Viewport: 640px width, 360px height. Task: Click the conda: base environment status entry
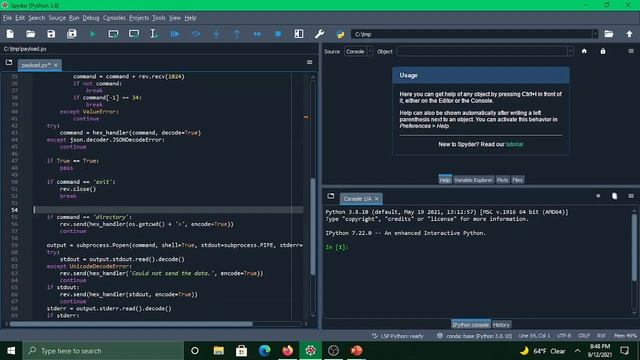[x=474, y=336]
